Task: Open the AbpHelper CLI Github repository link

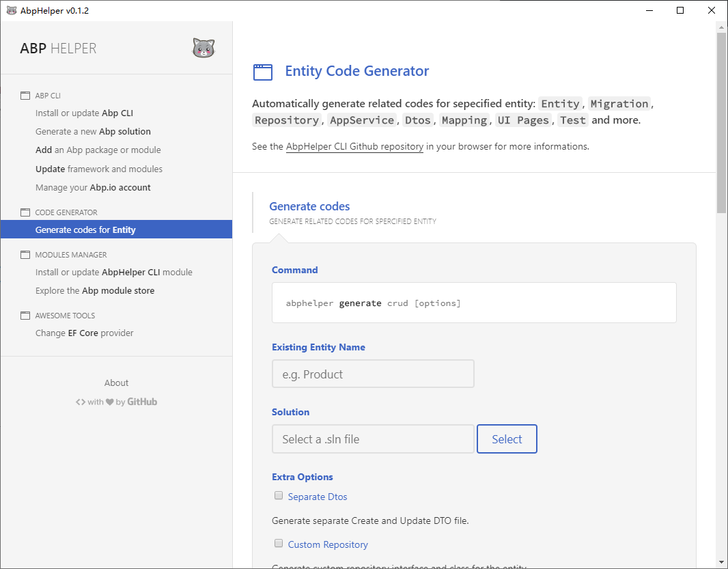Action: point(354,146)
